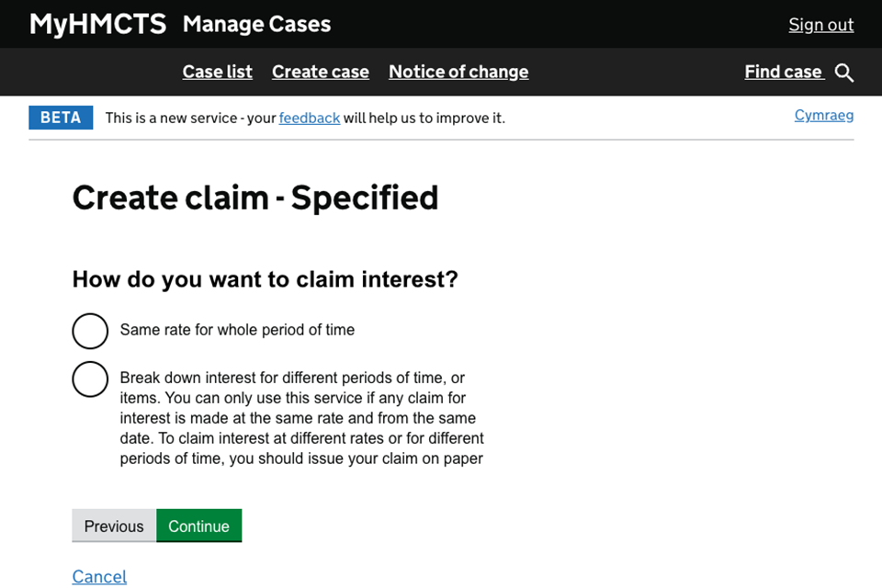The image size is (882, 588).
Task: Choose the 'Break down interest' radio button
Action: coord(90,379)
